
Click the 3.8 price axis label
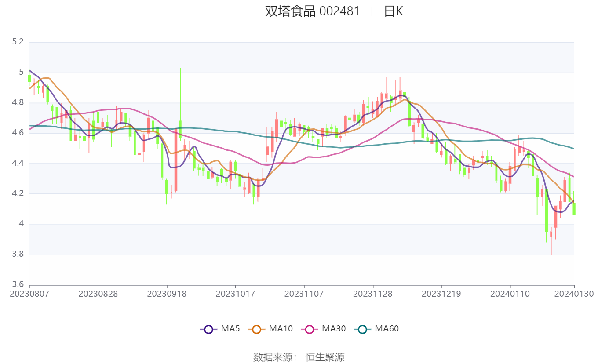18,255
